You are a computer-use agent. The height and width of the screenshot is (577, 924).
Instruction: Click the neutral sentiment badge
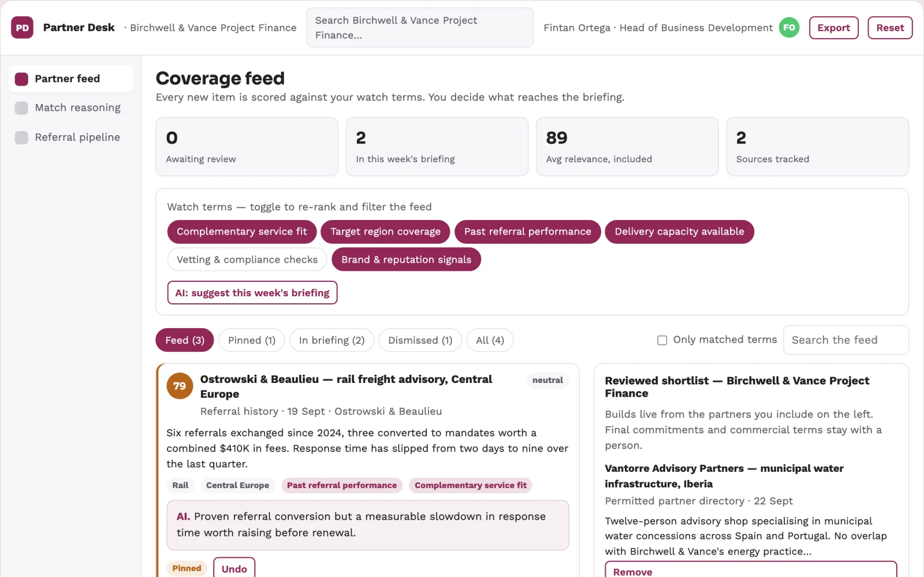pos(547,380)
